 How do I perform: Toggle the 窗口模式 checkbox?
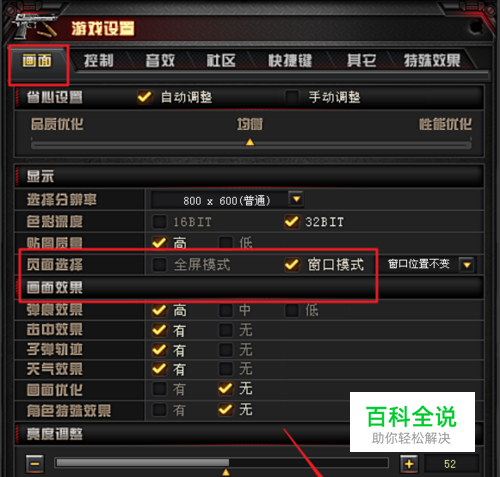coord(292,265)
